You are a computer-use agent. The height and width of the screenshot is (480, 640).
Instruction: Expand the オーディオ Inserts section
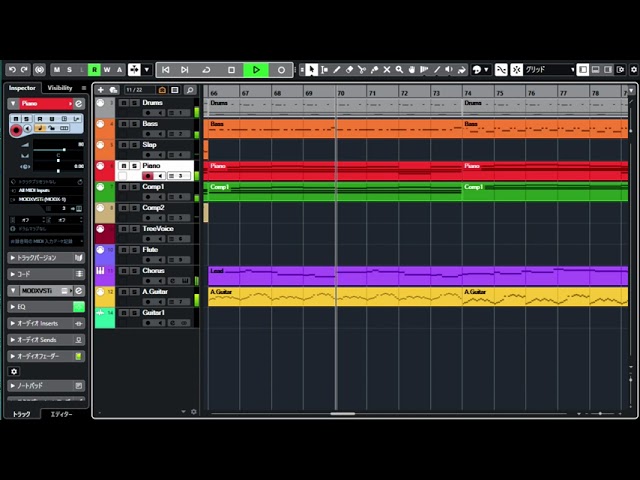46,323
